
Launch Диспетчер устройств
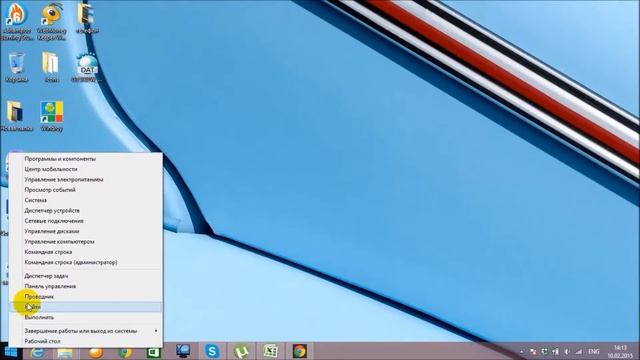[86, 211]
